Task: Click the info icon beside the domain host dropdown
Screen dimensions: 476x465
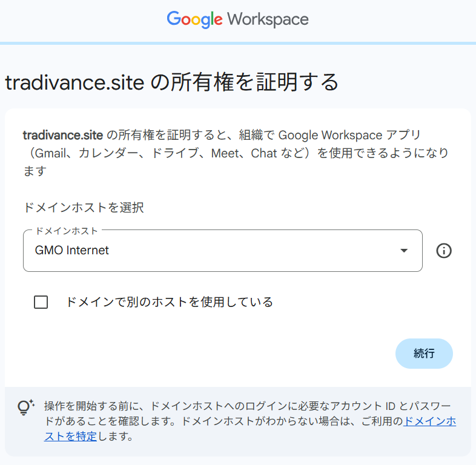Action: pos(444,251)
